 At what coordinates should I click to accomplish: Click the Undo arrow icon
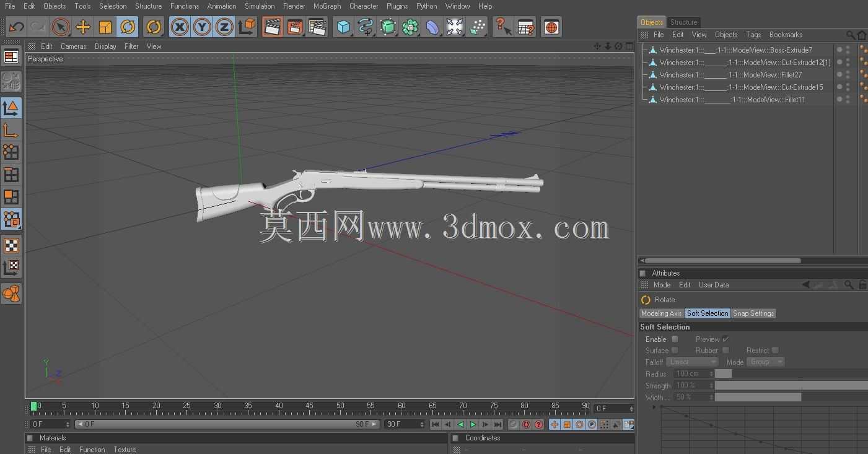16,27
